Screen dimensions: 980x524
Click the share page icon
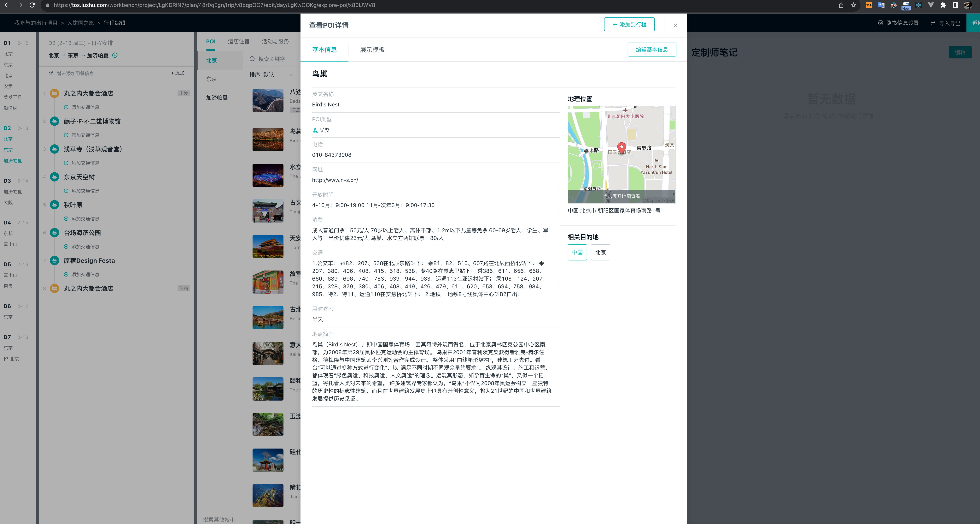pos(841,5)
